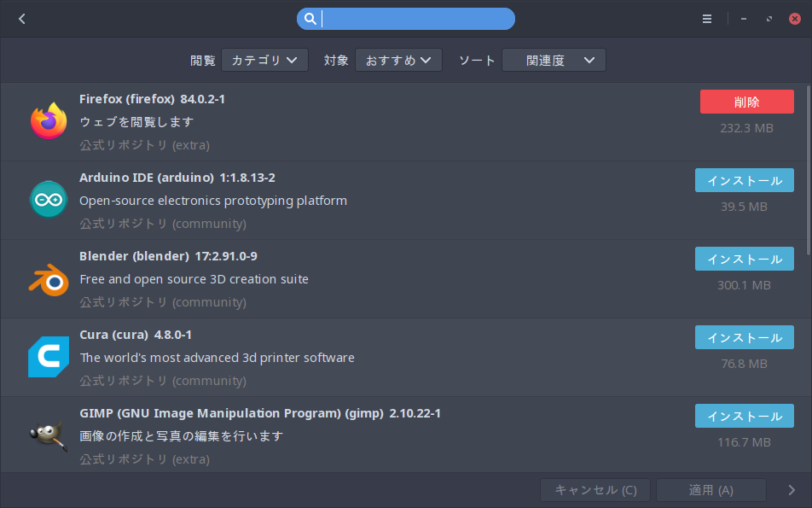Install Cura
Image resolution: width=812 pixels, height=508 pixels.
pos(744,337)
